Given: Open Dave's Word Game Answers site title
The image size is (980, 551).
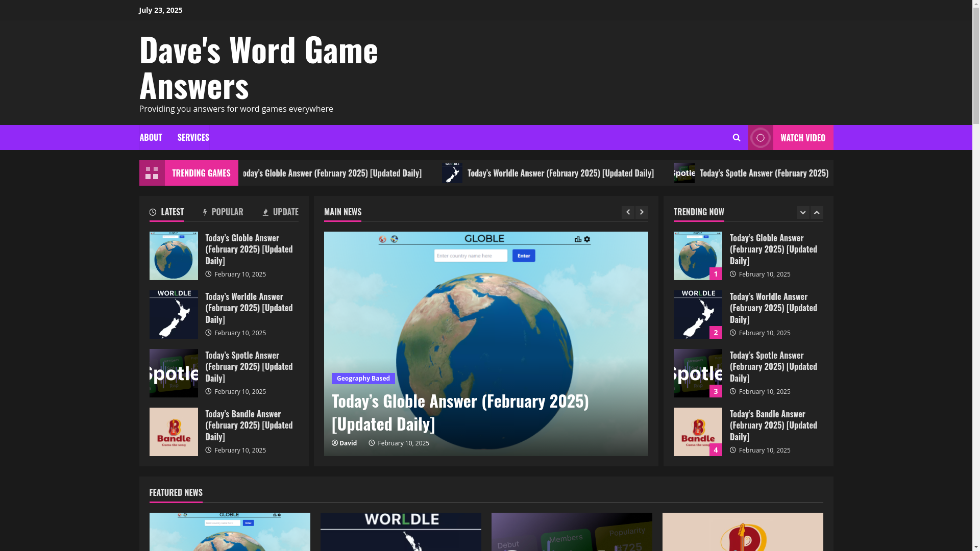Looking at the screenshot, I should click(x=258, y=67).
